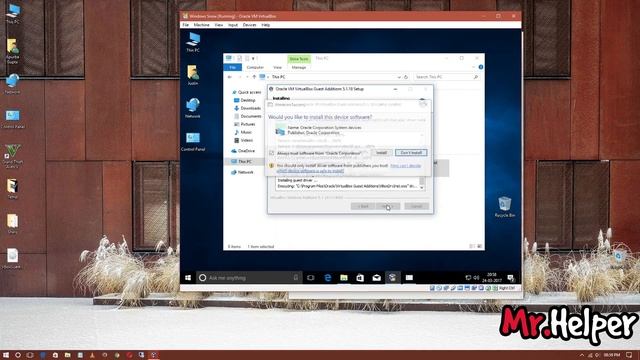Select user folder icon on guest desktop

[x=193, y=75]
